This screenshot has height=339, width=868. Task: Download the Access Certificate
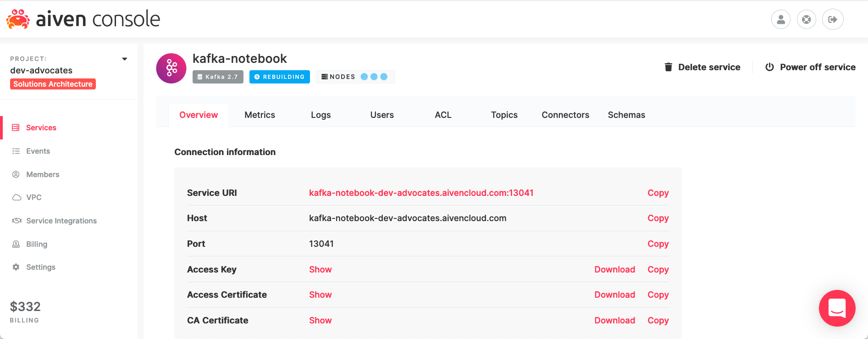pos(614,295)
